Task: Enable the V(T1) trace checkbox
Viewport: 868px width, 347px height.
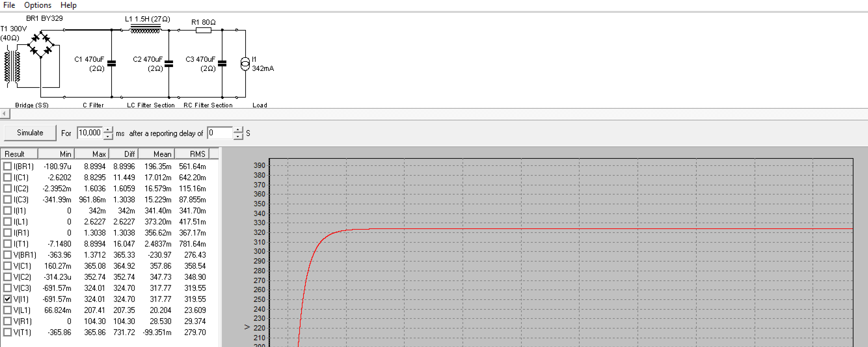Action: pos(7,332)
